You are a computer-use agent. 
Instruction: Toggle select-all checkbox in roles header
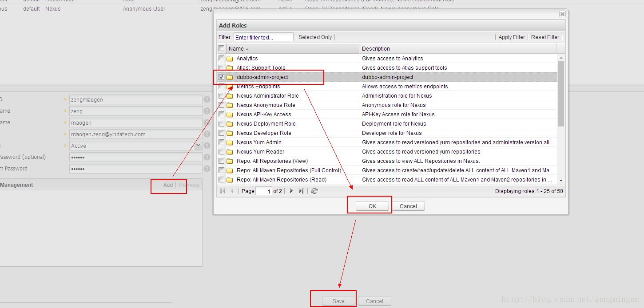pyautogui.click(x=222, y=48)
